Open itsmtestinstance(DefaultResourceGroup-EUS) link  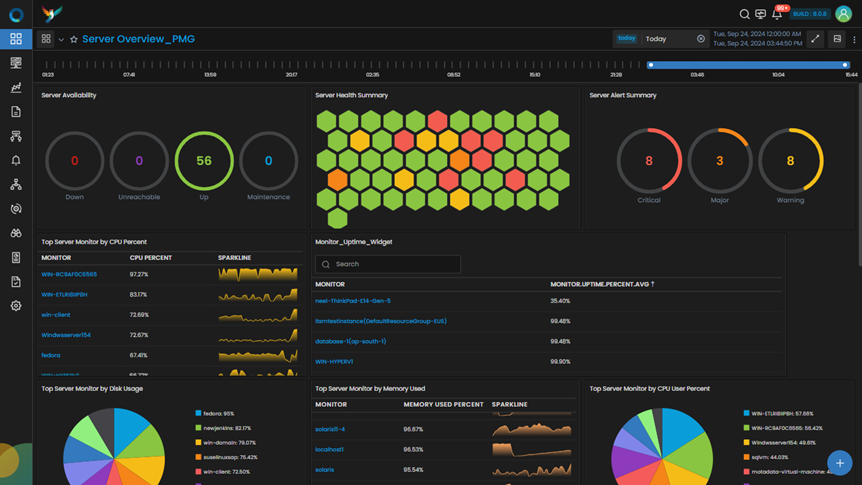[x=381, y=321]
